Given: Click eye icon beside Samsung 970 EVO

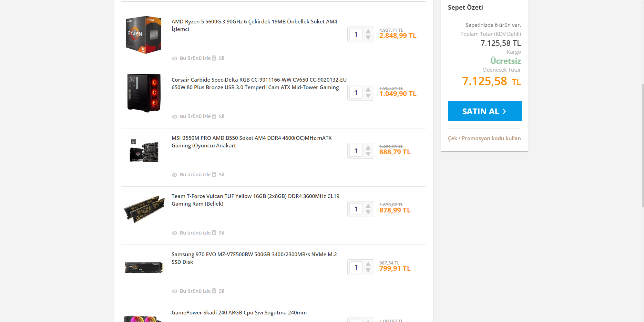Looking at the screenshot, I should [175, 291].
